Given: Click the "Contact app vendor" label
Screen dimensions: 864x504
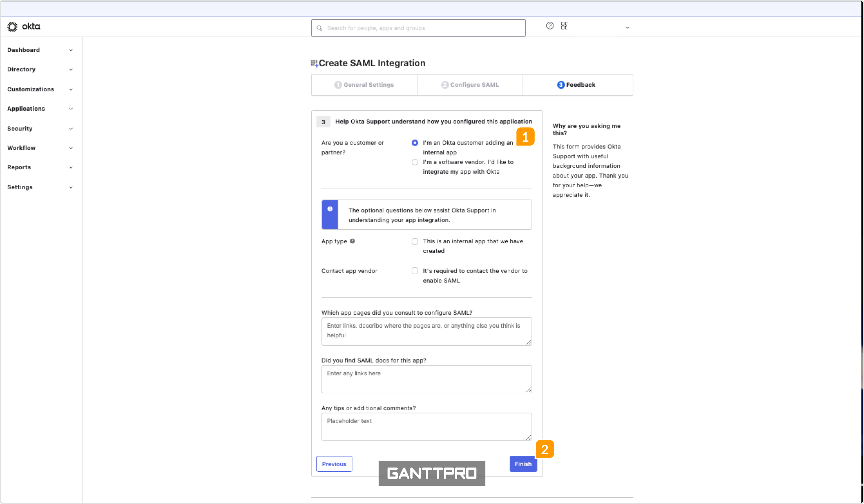Looking at the screenshot, I should pyautogui.click(x=349, y=271).
